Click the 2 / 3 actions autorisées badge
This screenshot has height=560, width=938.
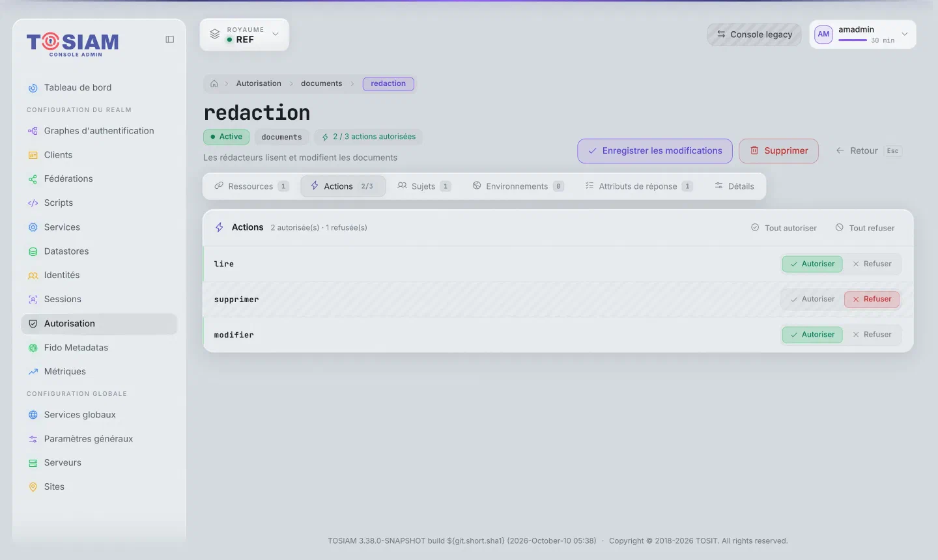pyautogui.click(x=369, y=137)
